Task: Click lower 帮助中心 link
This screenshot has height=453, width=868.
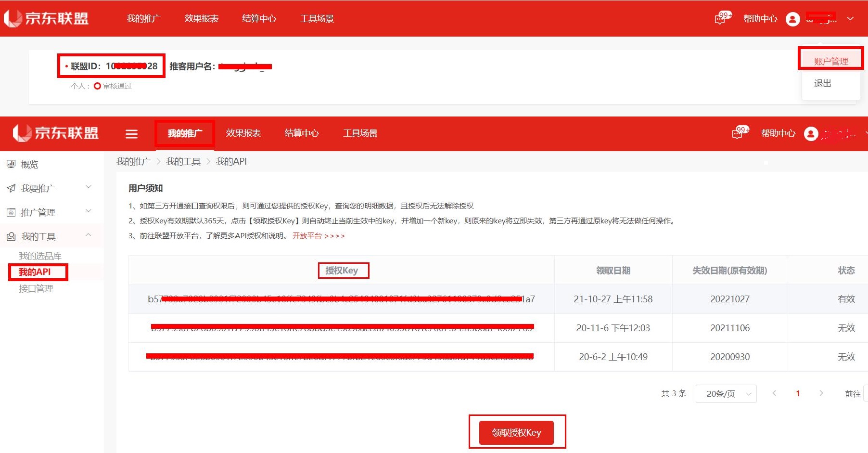Action: [778, 133]
